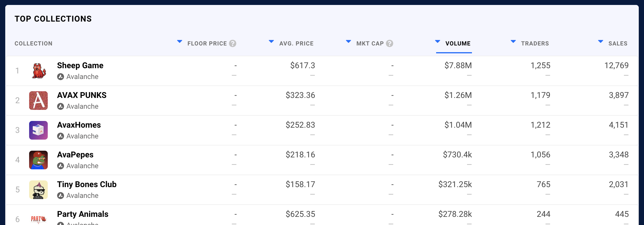Viewport: 644px width, 225px height.
Task: Click the sort arrow beside Traders
Action: coord(513,42)
